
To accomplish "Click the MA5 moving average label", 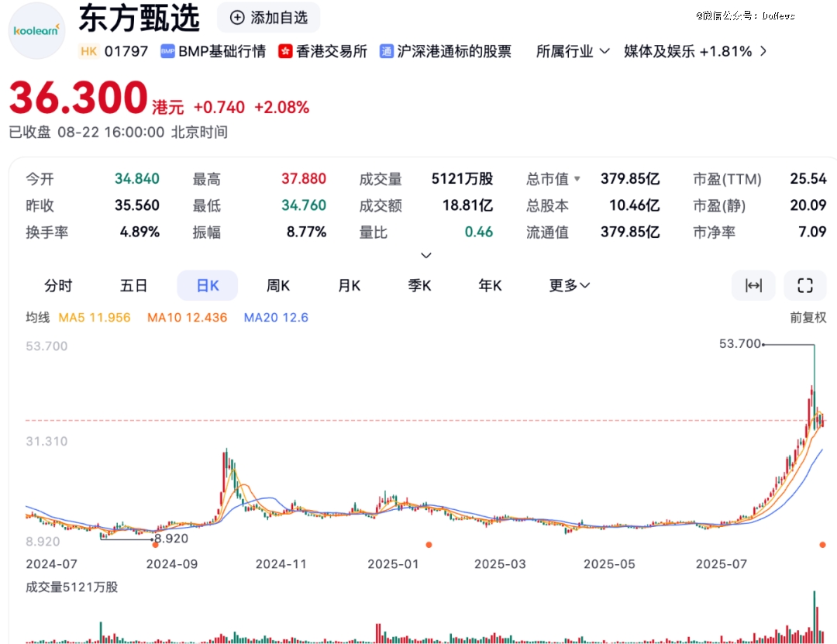I will coord(95,317).
